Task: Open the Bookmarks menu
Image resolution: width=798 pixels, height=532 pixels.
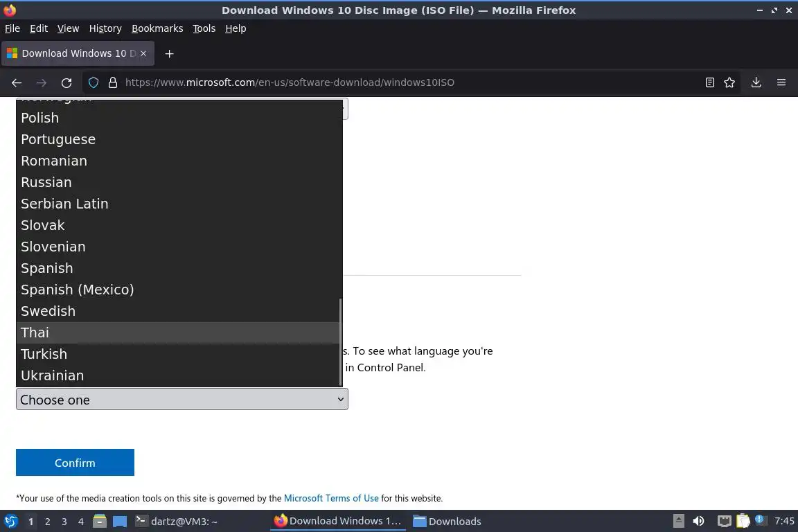Action: 157,28
